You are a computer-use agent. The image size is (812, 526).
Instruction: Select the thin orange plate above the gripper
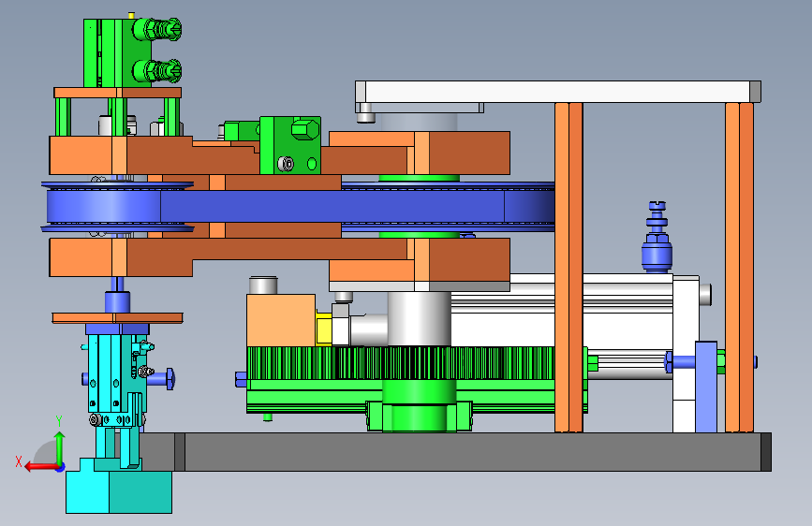[x=118, y=318]
